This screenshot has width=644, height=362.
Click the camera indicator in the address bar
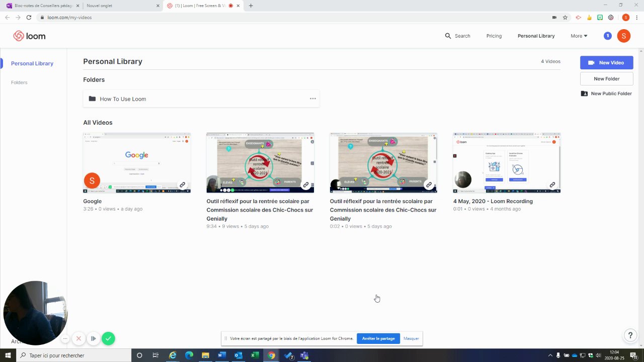click(x=554, y=17)
